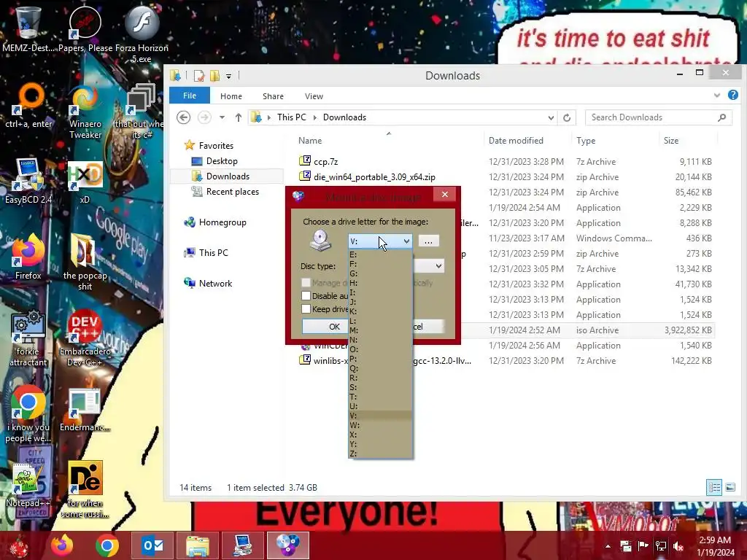Sort by Date modified column header
This screenshot has width=747, height=560.
[x=516, y=141]
